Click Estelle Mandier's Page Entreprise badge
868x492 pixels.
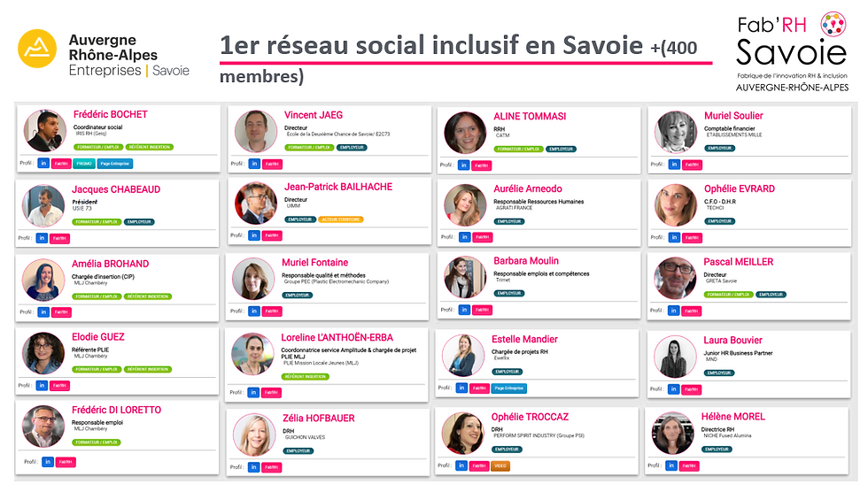pos(508,388)
